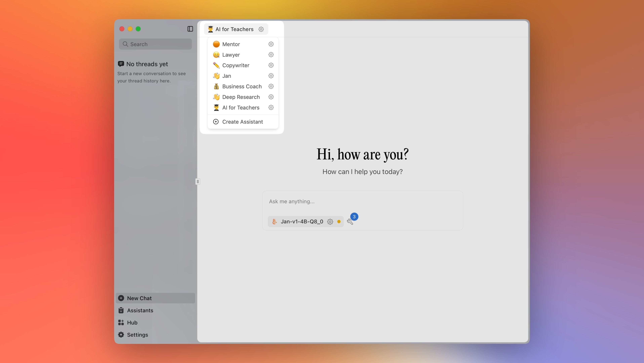Open settings for the Mentor assistant
644x363 pixels.
[271, 44]
